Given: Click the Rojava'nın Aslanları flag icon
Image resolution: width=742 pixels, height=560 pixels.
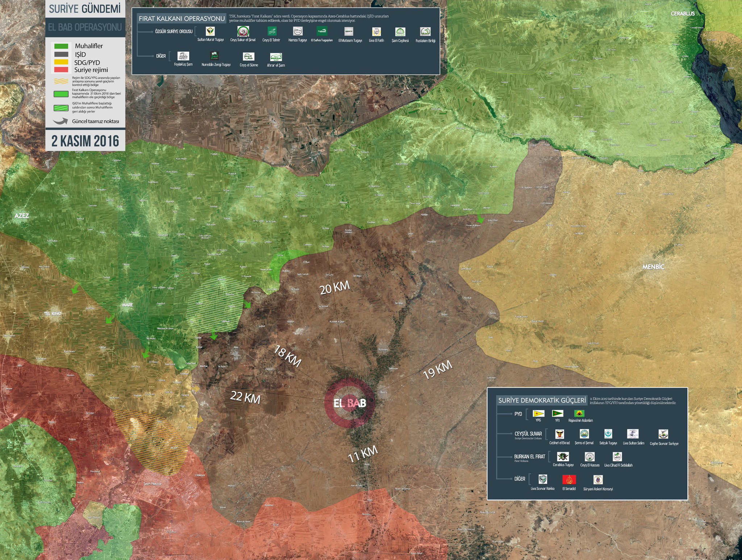Looking at the screenshot, I should coord(579,413).
